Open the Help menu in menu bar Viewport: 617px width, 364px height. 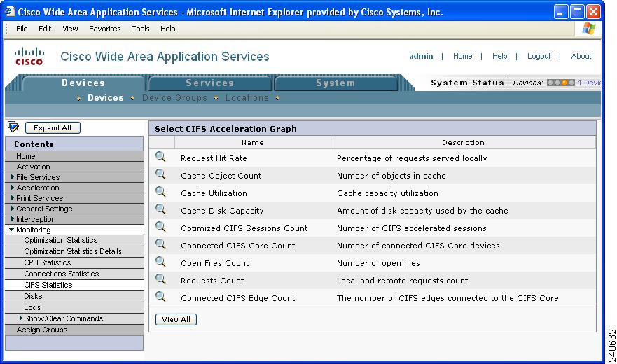coord(167,29)
